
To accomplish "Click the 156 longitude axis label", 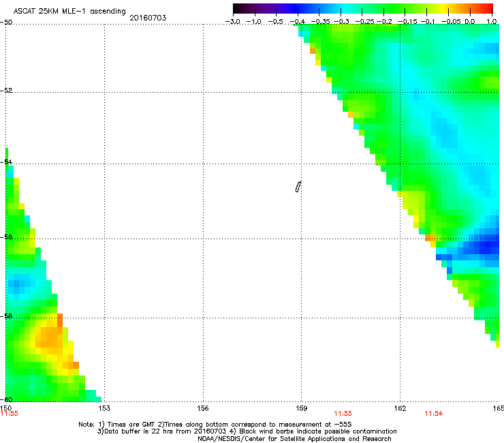I will point(203,408).
